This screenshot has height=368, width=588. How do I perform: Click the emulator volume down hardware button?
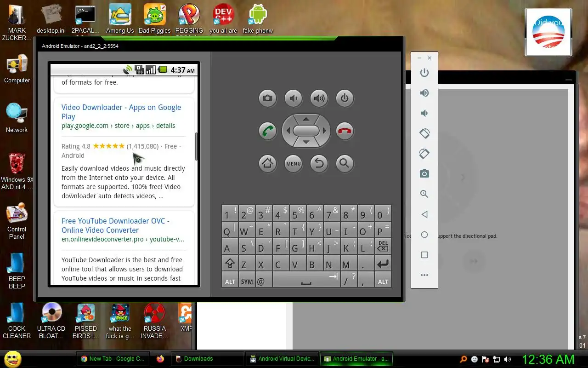293,98
